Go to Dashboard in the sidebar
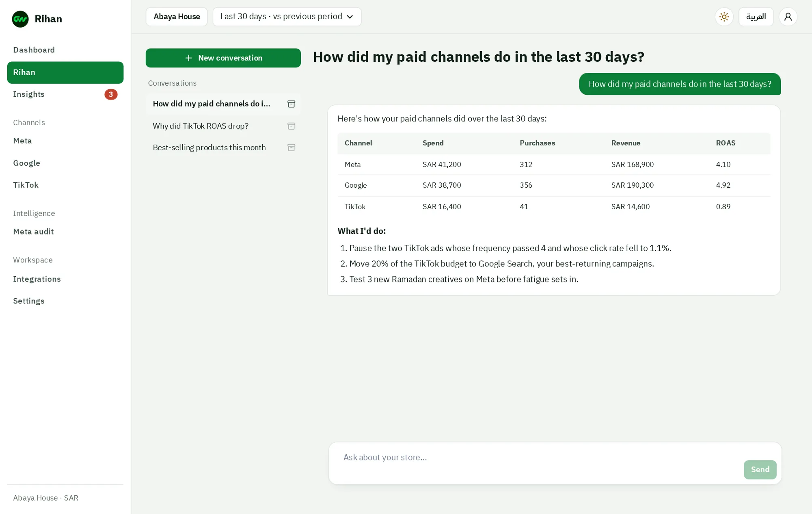This screenshot has width=812, height=514. pos(65,50)
